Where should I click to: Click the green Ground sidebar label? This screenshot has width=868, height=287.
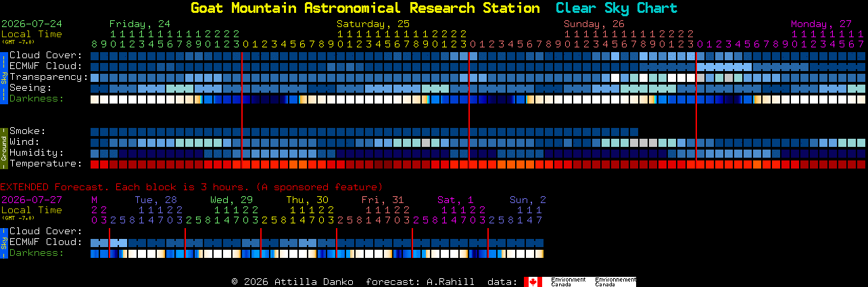click(x=3, y=148)
